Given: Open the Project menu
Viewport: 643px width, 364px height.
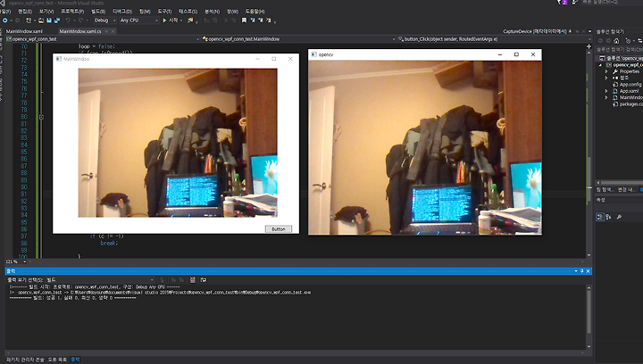Looking at the screenshot, I should (72, 11).
